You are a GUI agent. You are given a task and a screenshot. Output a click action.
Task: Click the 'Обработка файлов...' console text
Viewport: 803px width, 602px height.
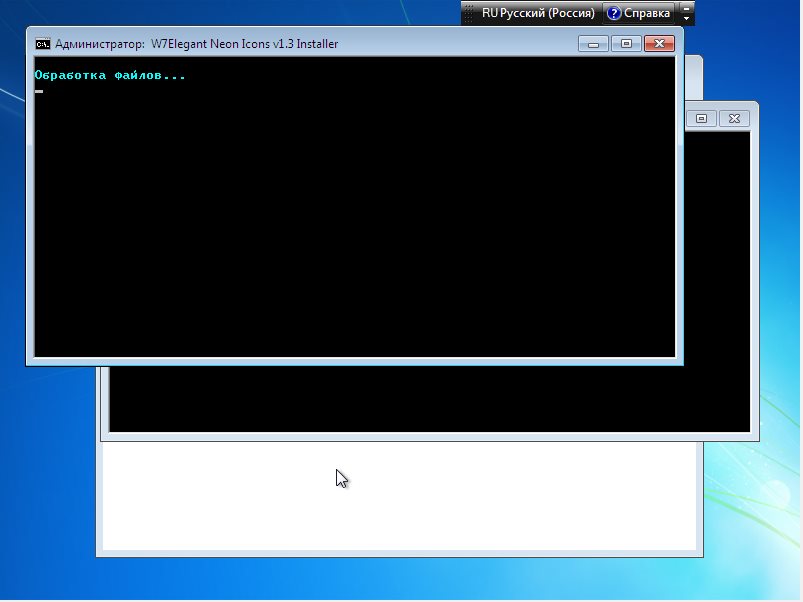click(x=110, y=75)
